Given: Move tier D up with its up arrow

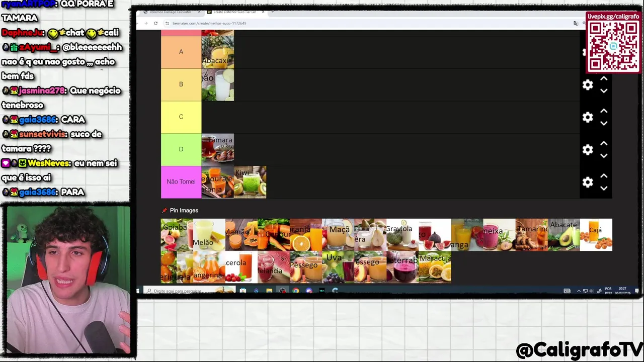Looking at the screenshot, I should pos(604,143).
